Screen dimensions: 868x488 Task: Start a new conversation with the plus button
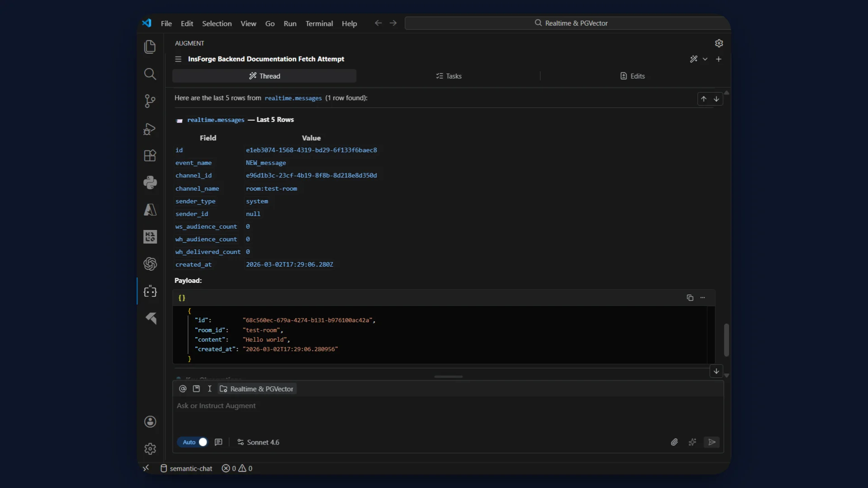(719, 59)
